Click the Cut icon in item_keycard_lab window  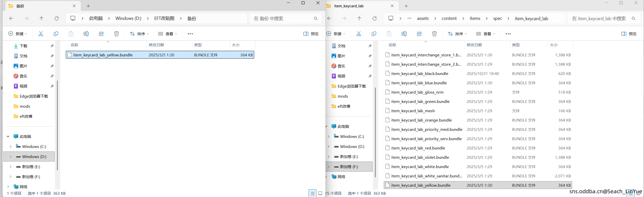pos(359,34)
